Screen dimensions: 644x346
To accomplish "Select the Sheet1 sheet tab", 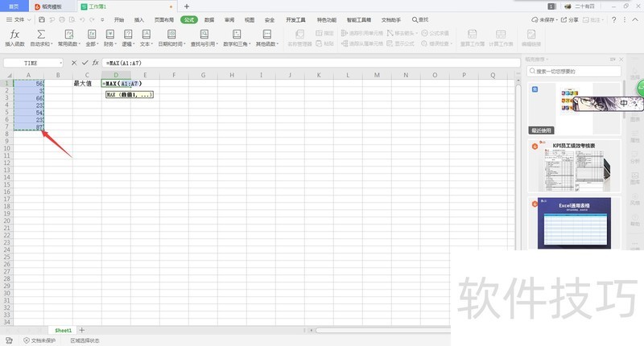I will coord(64,330).
